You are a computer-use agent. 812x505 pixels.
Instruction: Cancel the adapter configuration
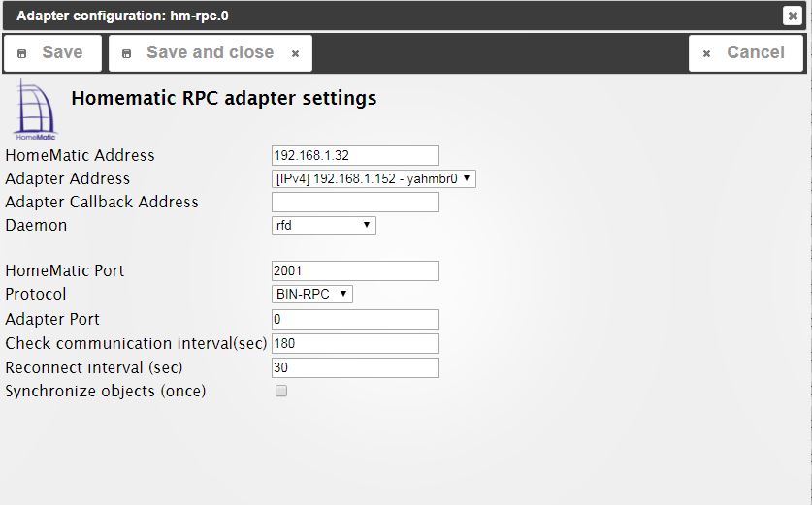click(x=746, y=53)
